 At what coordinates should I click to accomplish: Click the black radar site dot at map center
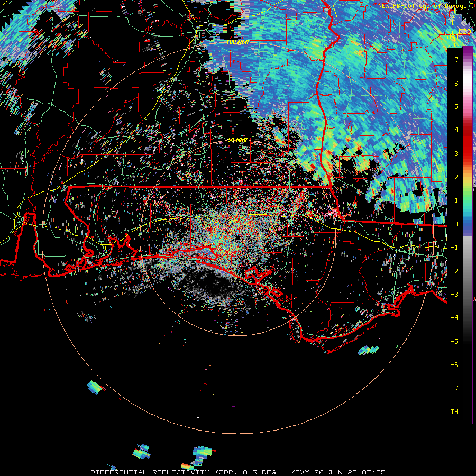point(237,237)
